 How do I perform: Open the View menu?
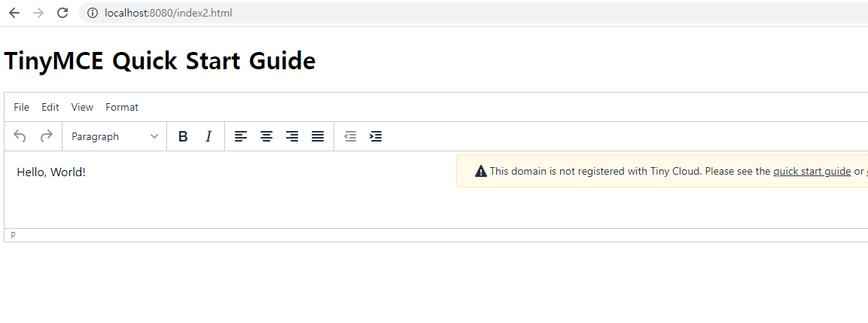(x=83, y=107)
